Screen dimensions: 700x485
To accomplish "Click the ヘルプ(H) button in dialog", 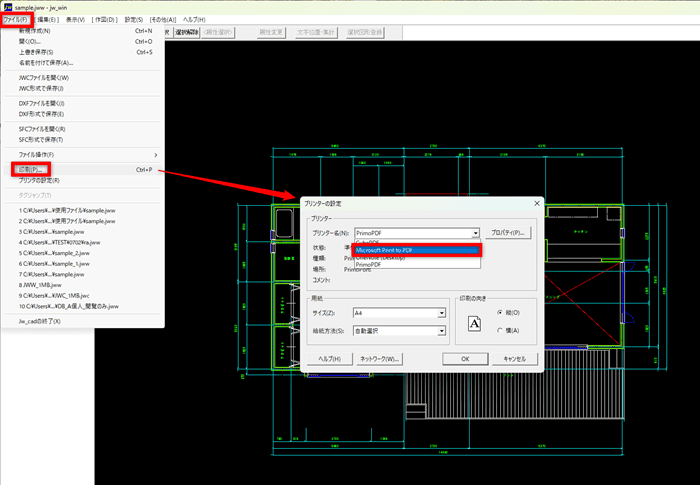I will (x=329, y=359).
